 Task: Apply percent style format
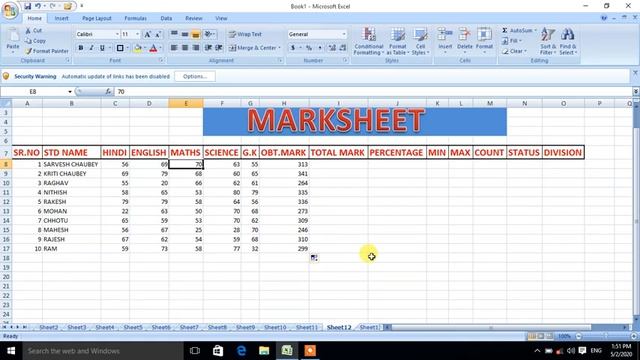tap(309, 48)
